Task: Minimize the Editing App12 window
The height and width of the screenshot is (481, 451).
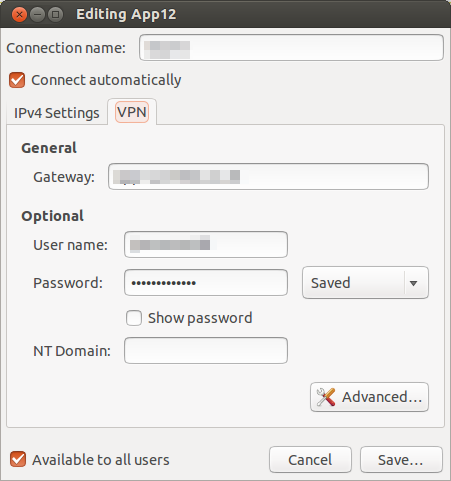Action: 37,15
